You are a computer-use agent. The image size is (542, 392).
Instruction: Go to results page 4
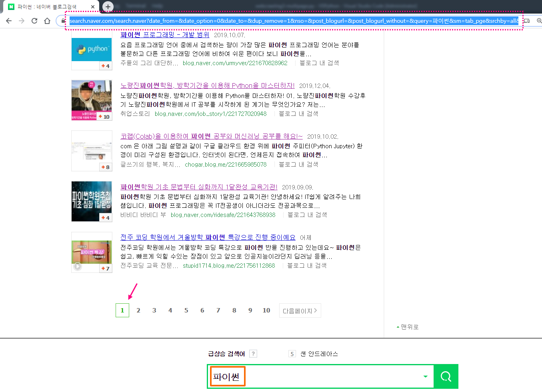pyautogui.click(x=170, y=310)
